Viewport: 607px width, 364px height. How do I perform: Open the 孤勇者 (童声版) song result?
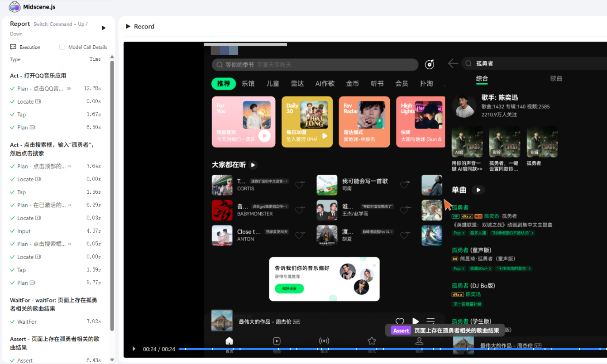(472, 250)
